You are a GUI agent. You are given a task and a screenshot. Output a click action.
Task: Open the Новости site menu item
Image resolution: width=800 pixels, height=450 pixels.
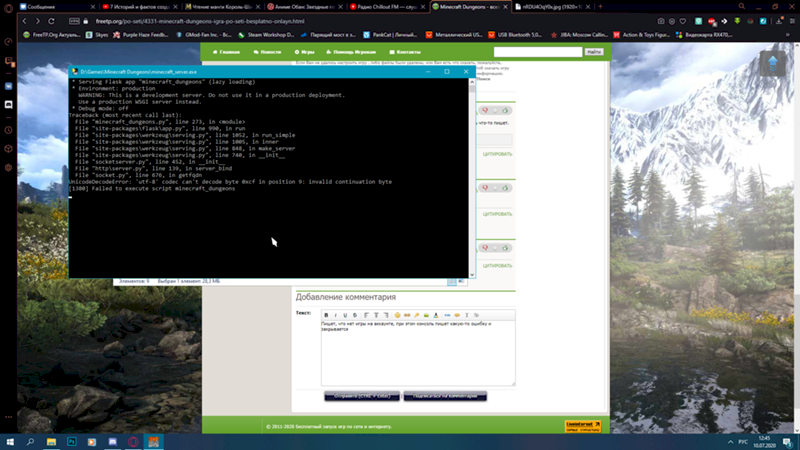[x=267, y=52]
